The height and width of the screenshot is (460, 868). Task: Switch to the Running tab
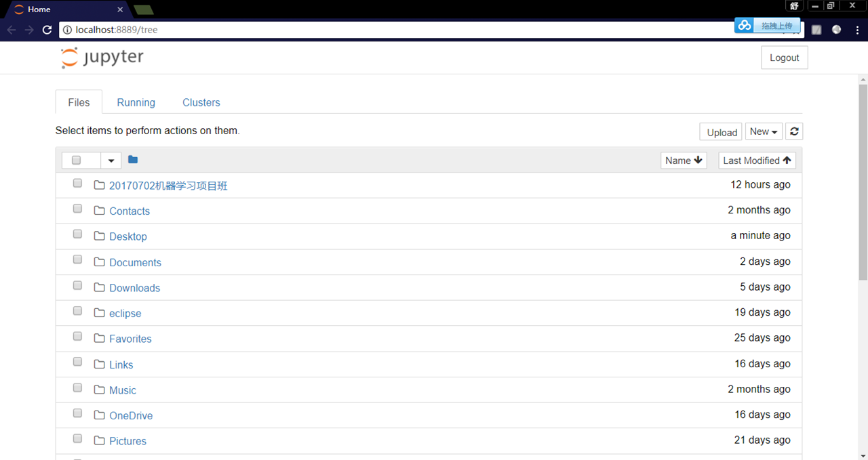[x=136, y=102]
